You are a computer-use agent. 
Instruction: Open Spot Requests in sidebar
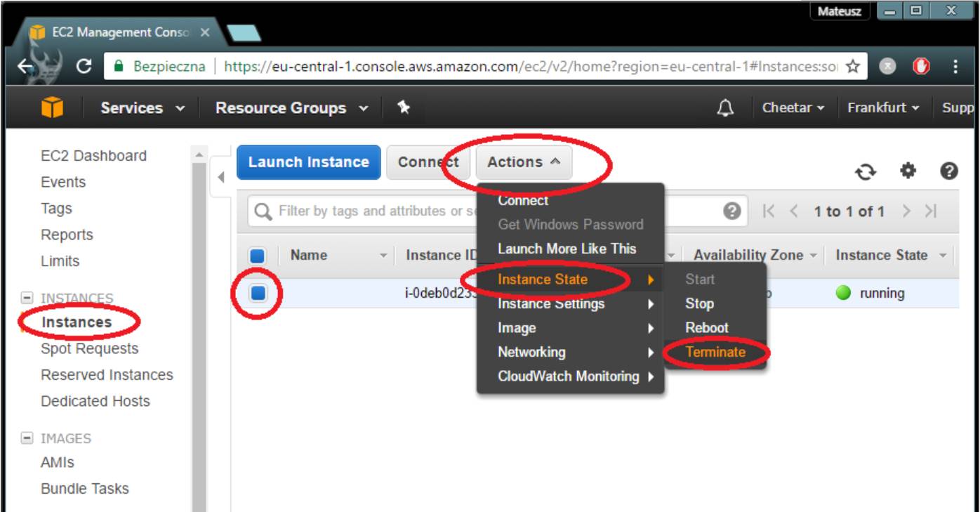[90, 349]
